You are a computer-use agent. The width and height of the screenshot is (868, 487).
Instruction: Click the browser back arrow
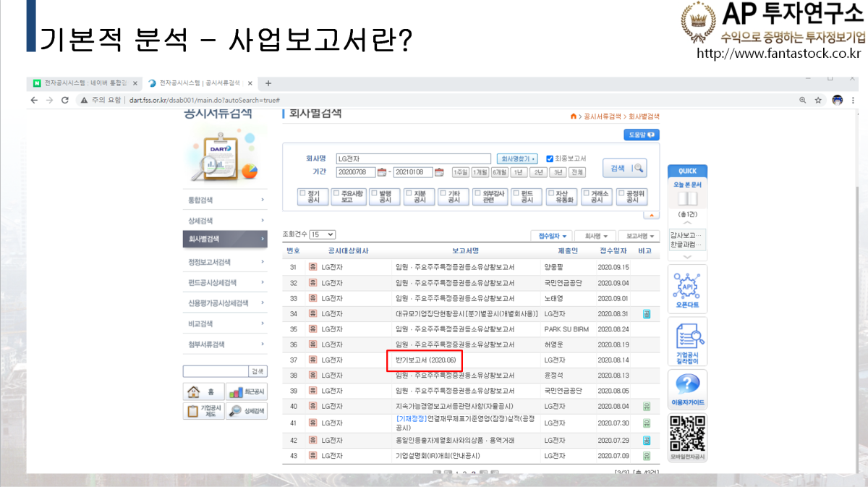[34, 100]
